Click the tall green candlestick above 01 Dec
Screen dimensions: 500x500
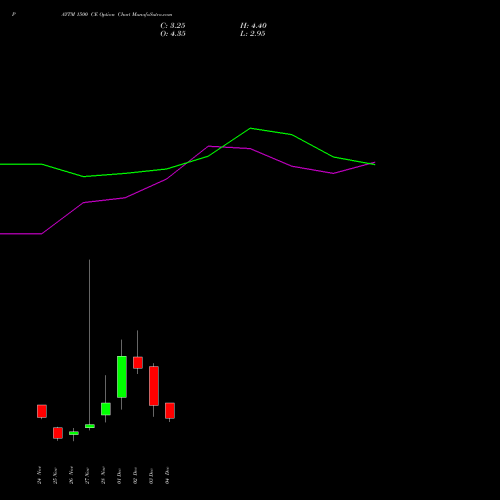(x=122, y=377)
